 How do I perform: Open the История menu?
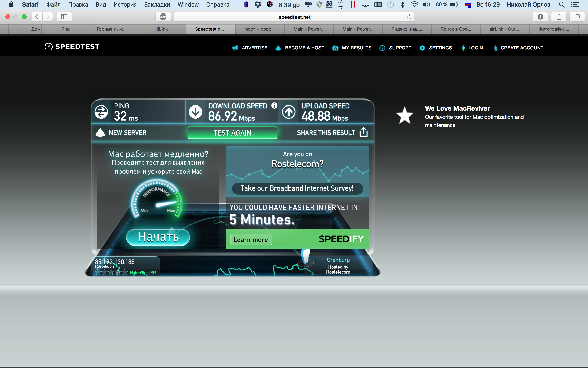click(x=125, y=4)
